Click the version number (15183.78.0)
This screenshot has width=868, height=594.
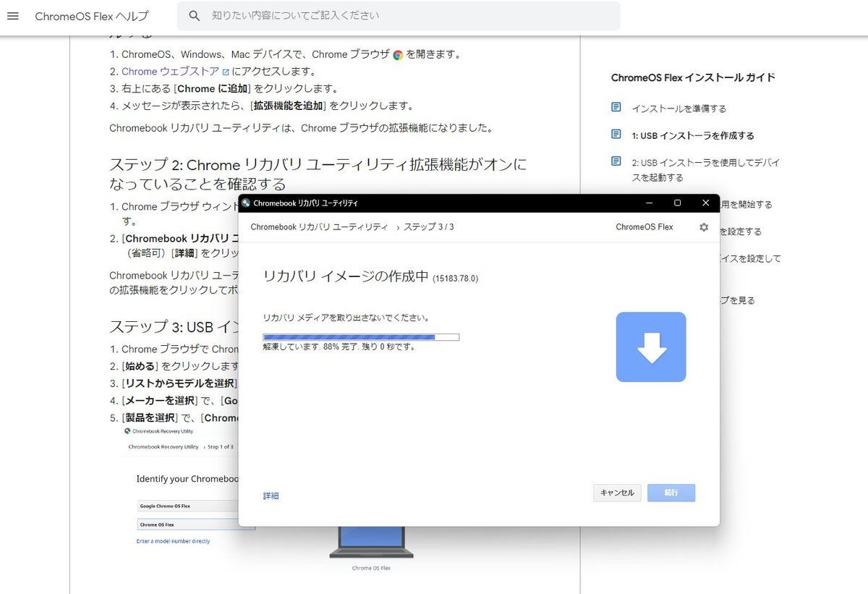pos(456,279)
